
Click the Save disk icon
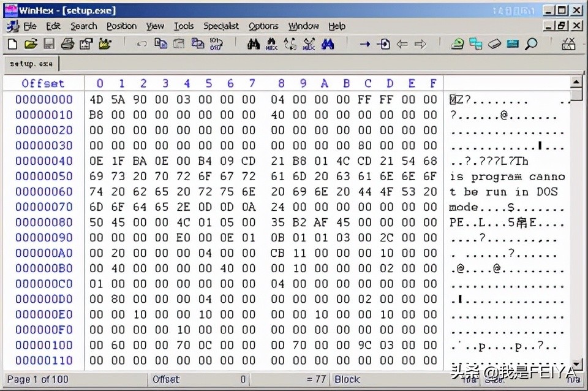[49, 44]
